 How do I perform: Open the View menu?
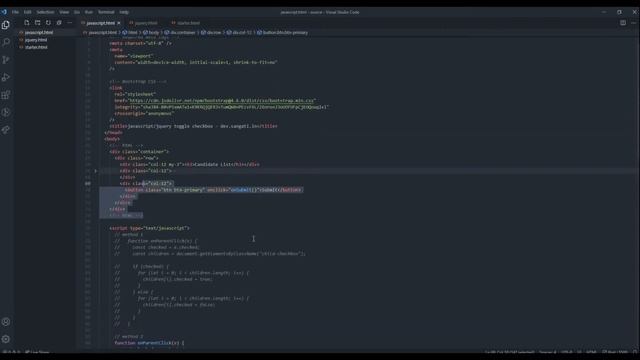64,12
